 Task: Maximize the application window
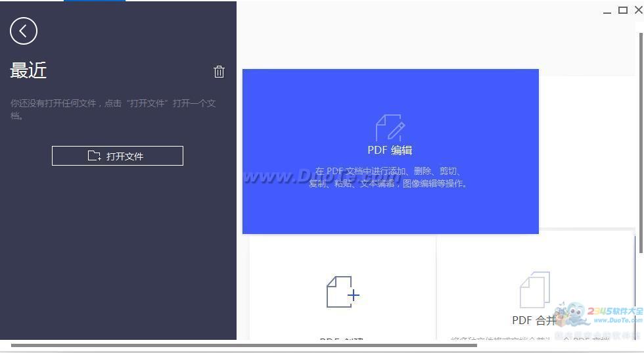[x=623, y=10]
